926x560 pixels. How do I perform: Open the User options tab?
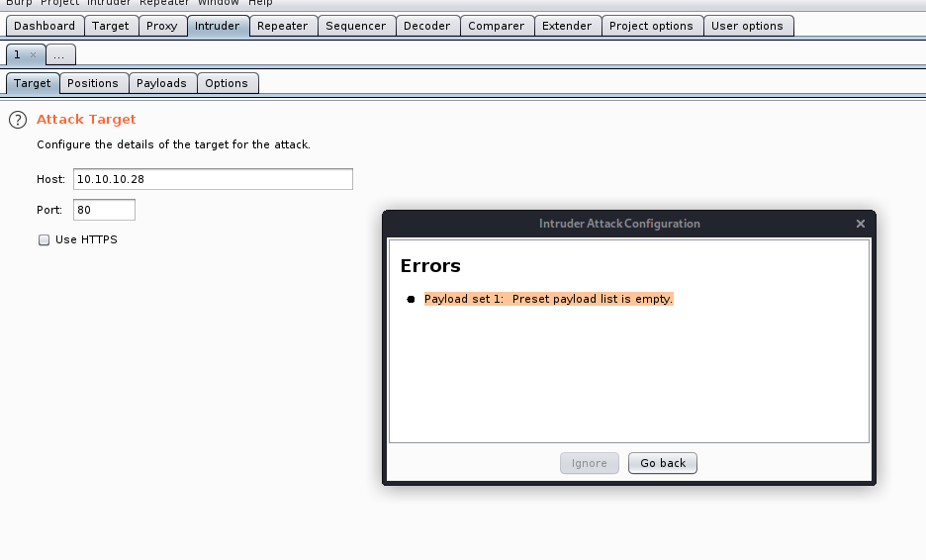pyautogui.click(x=747, y=26)
